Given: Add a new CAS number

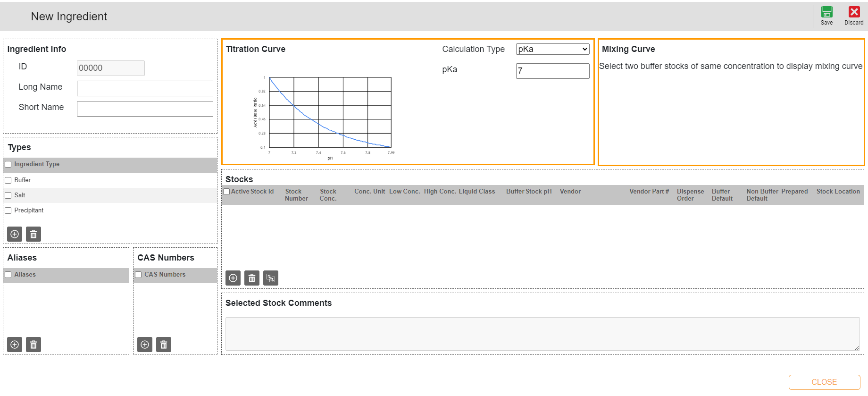Looking at the screenshot, I should click(x=145, y=345).
